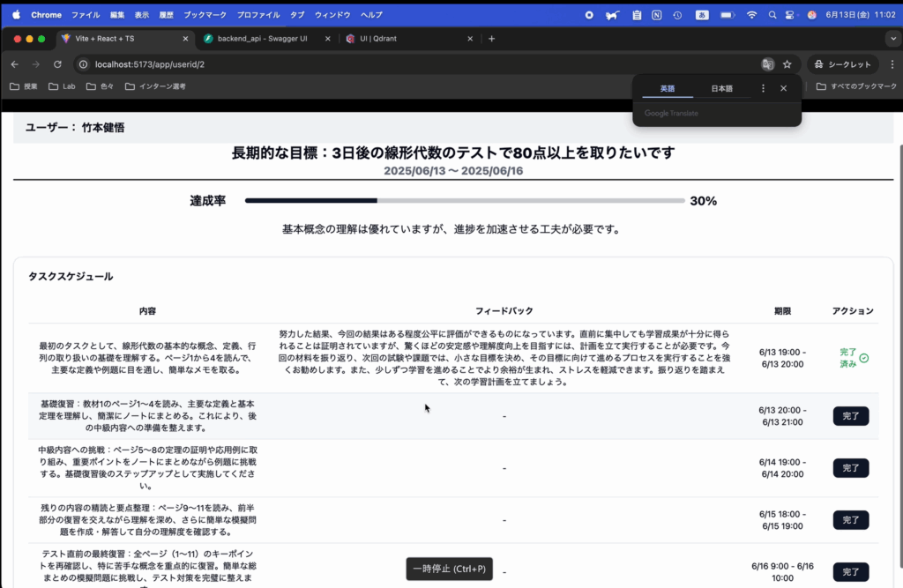Click the Google Translate icon in address bar
903x588 pixels.
click(x=767, y=64)
